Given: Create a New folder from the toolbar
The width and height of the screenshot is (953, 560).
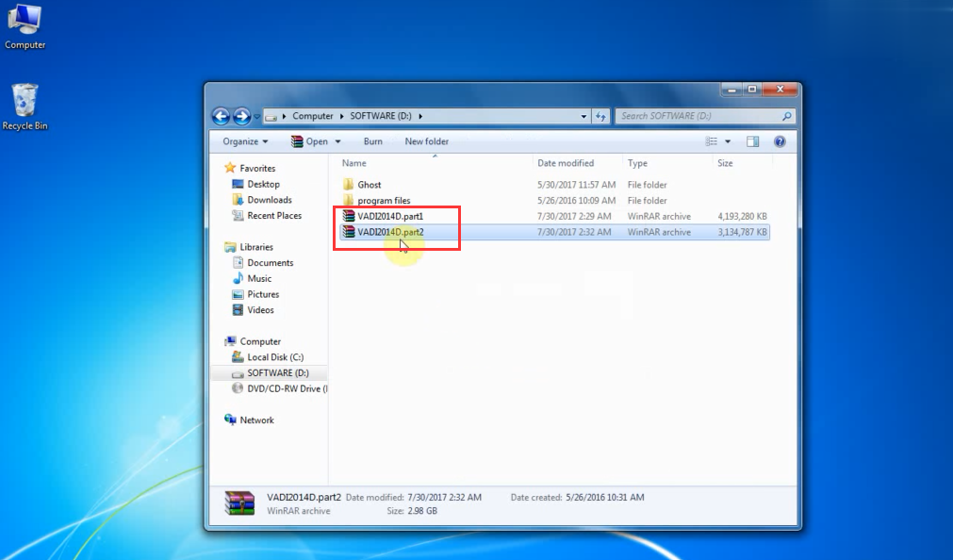Looking at the screenshot, I should tap(427, 141).
